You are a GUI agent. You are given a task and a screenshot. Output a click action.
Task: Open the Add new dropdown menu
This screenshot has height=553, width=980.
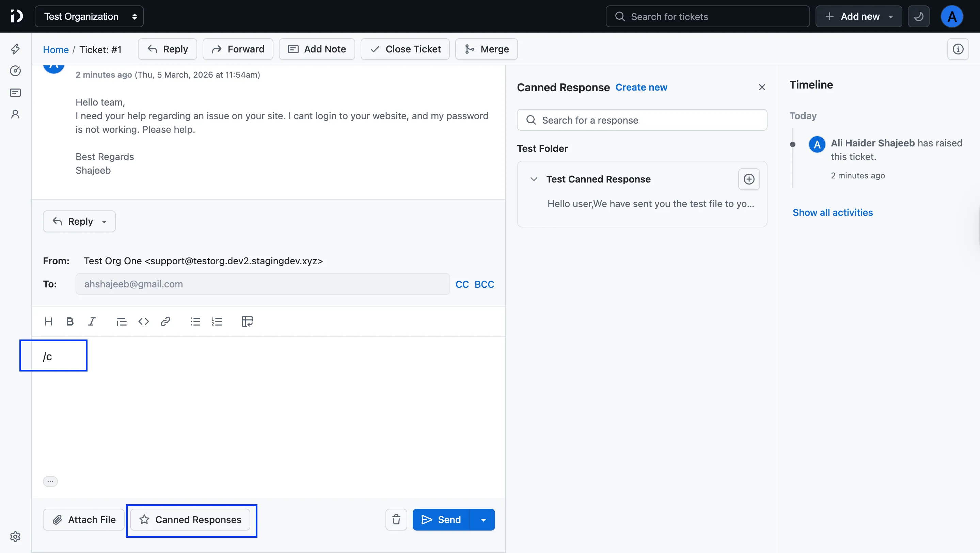click(859, 16)
